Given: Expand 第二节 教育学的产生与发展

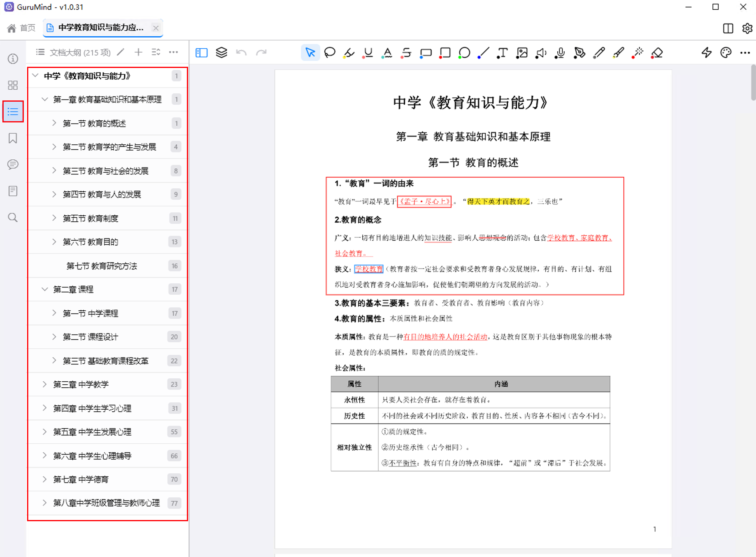Looking at the screenshot, I should coord(54,147).
